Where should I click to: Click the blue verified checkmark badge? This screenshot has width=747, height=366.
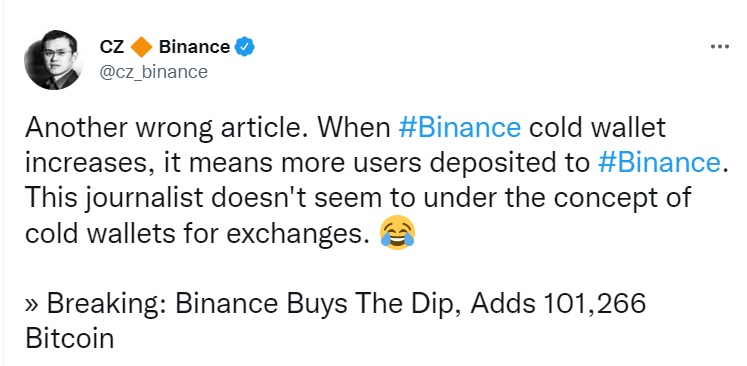point(245,47)
